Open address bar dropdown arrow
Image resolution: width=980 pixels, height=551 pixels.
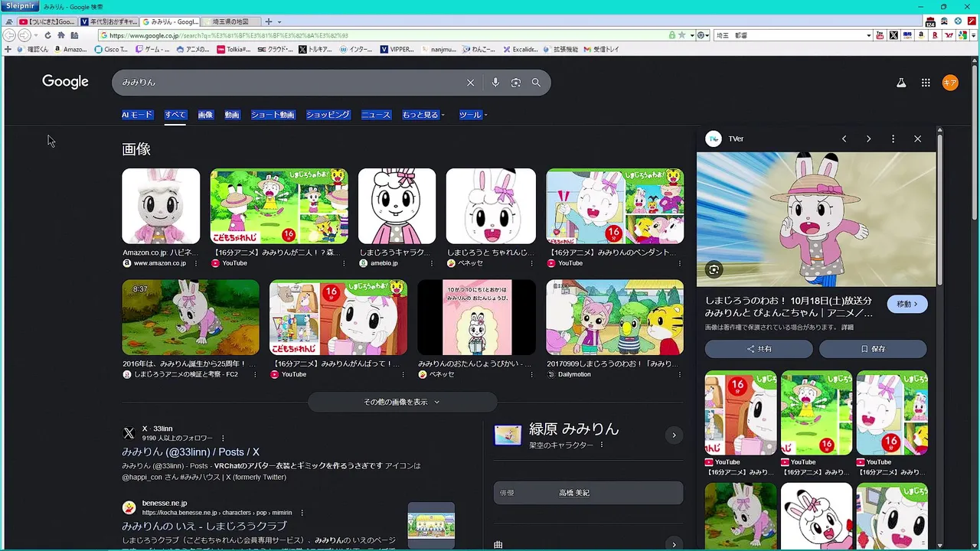[x=691, y=35]
